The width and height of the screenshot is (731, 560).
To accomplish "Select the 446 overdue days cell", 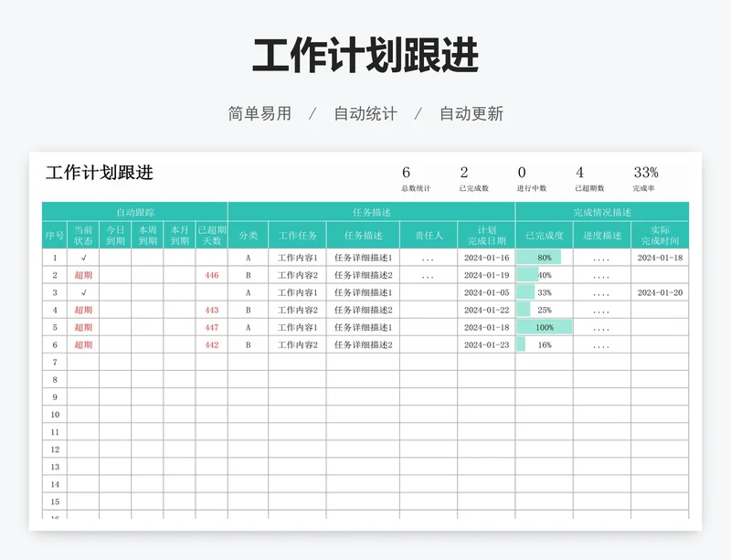I will 212,275.
